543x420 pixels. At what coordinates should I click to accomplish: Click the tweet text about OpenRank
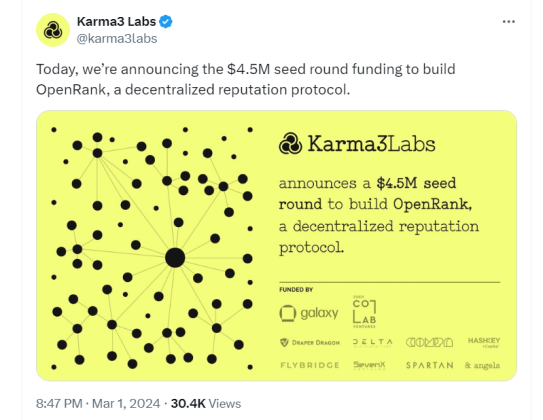[246, 79]
